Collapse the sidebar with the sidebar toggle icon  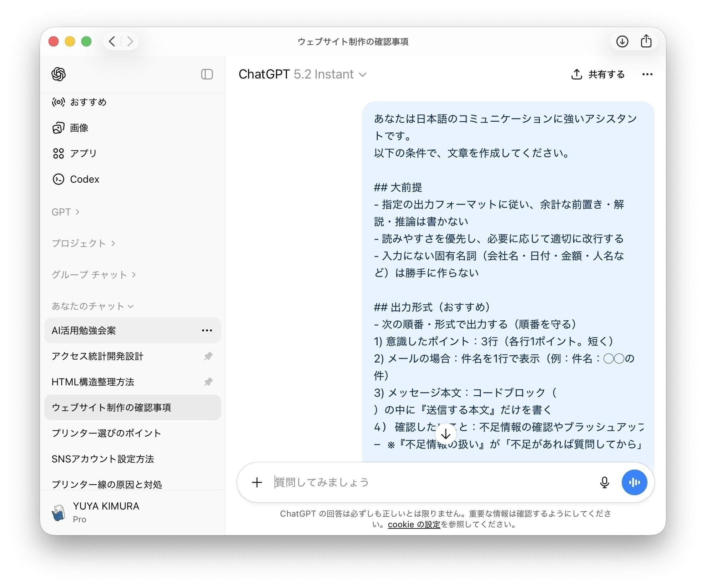(207, 75)
